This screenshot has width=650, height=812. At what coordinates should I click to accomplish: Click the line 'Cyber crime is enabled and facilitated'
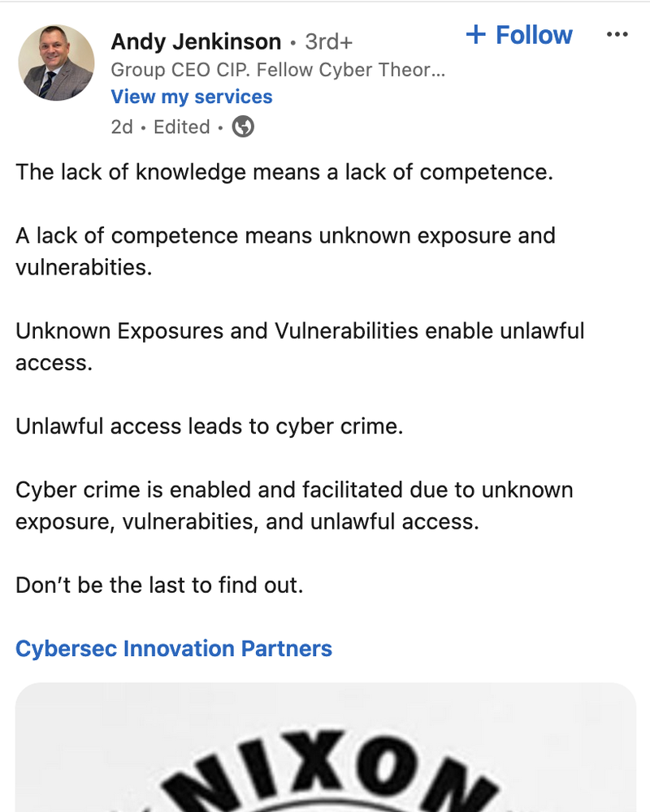(x=294, y=490)
